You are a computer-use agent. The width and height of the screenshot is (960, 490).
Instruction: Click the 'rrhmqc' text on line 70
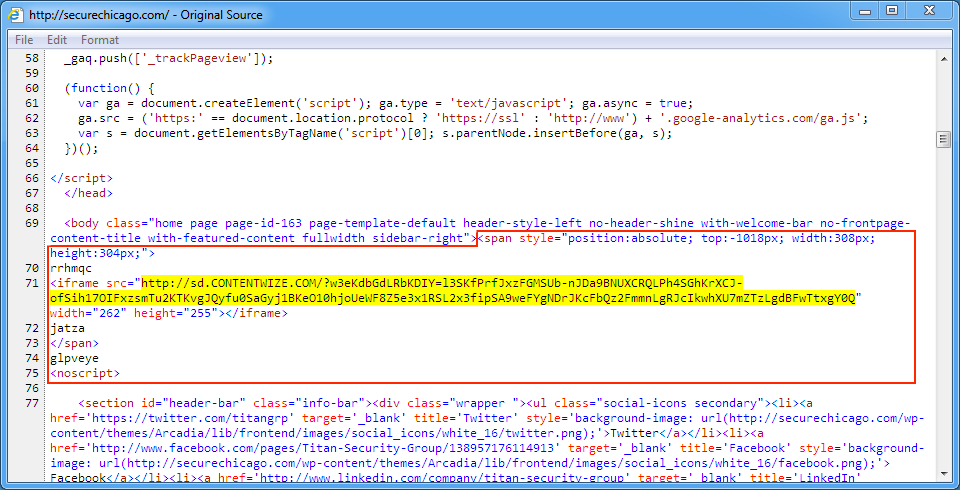[x=70, y=268]
